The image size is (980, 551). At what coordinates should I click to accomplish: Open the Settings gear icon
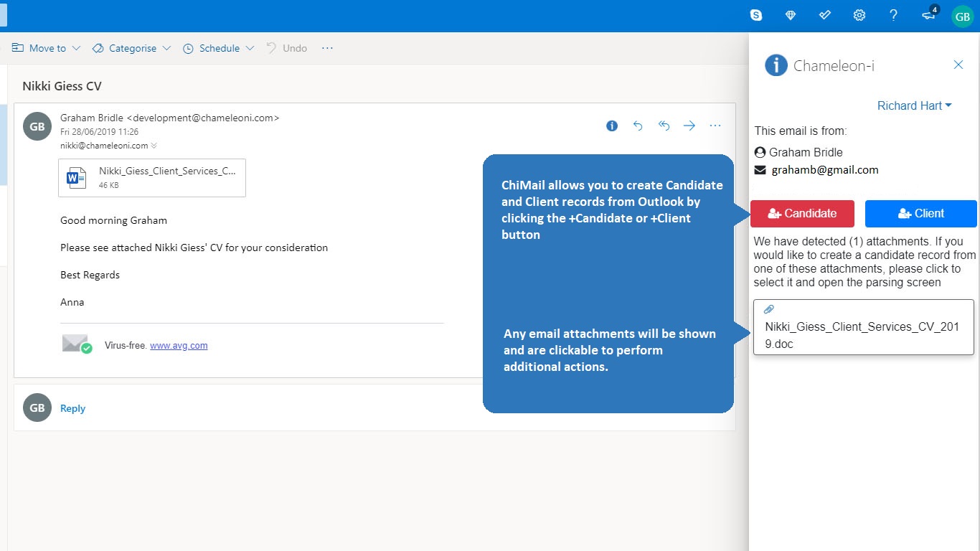coord(859,15)
